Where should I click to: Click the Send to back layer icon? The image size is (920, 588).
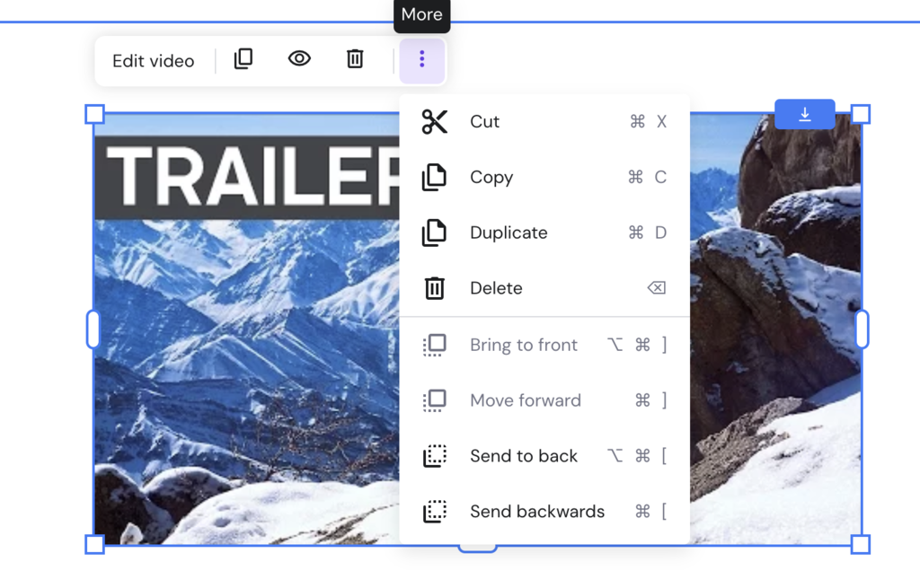435,455
